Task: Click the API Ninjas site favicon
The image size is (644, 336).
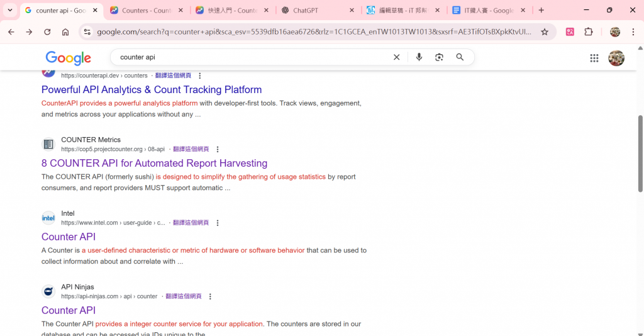Action: point(48,291)
